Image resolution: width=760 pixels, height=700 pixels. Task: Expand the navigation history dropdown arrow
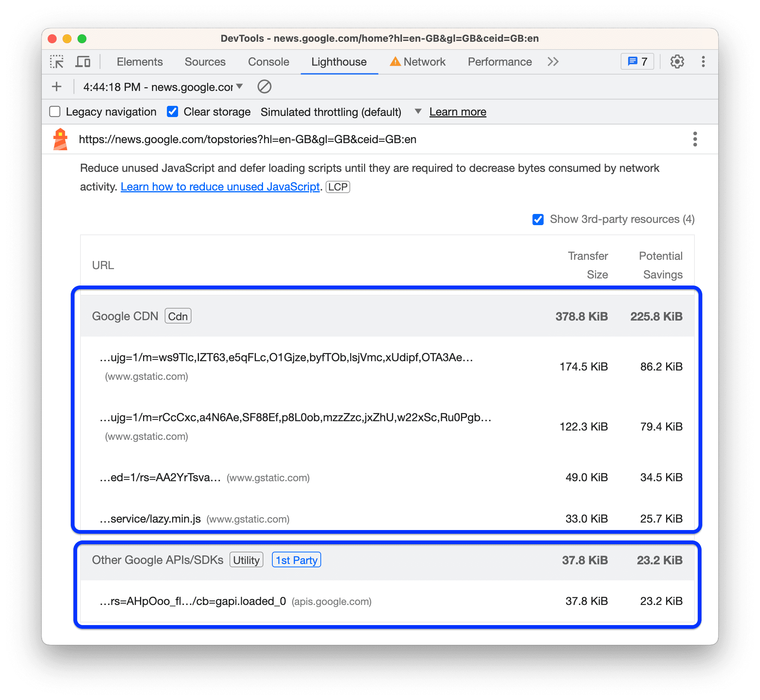[x=240, y=87]
